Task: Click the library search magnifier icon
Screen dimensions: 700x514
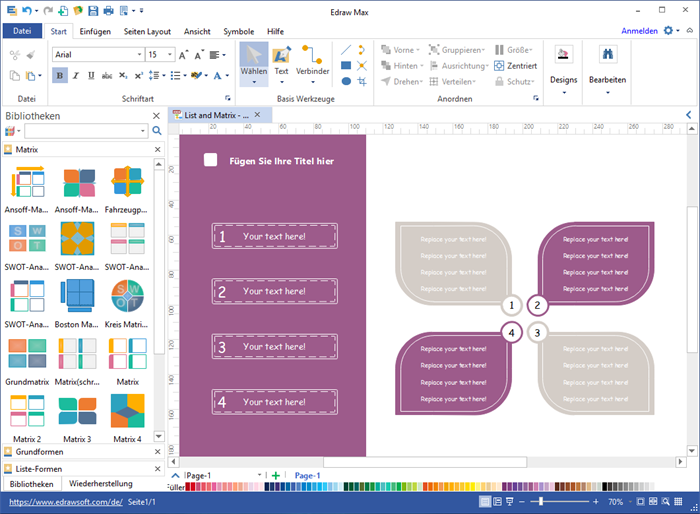Action: [157, 131]
